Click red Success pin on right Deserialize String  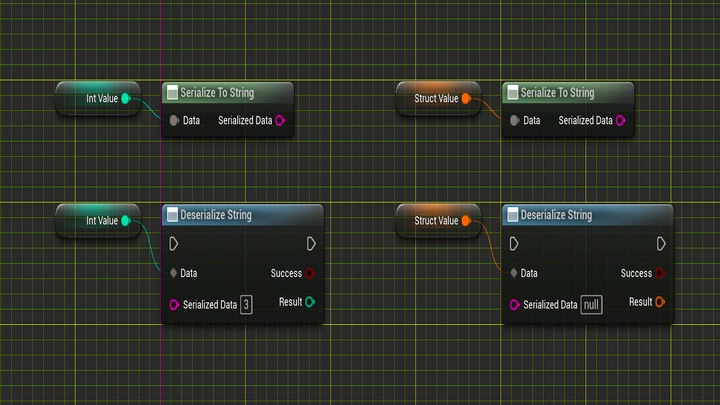(x=660, y=273)
